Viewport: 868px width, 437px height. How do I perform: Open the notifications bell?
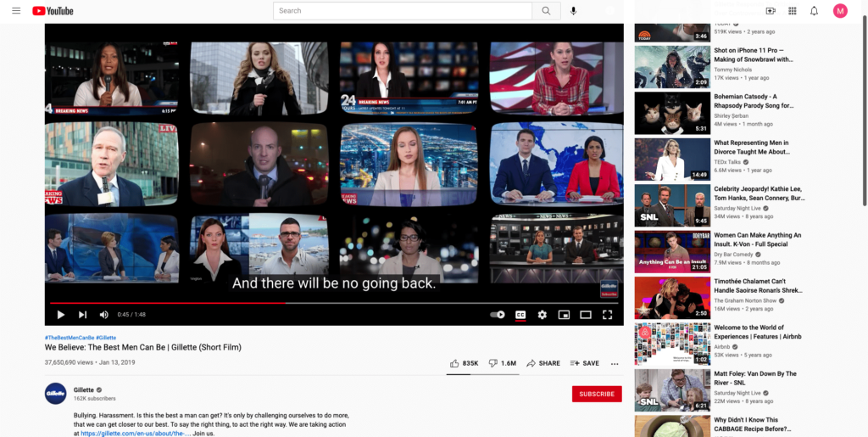814,11
